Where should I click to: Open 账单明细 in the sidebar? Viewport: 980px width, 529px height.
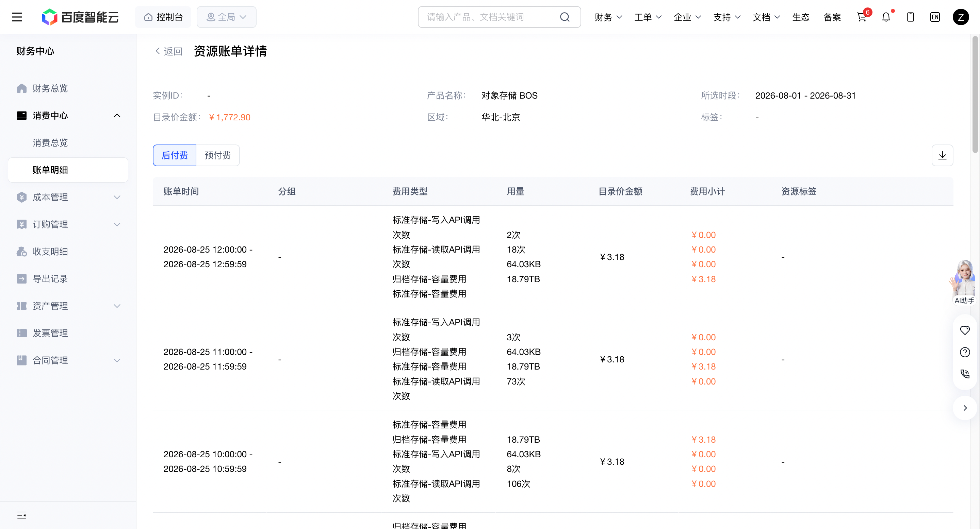coord(68,170)
